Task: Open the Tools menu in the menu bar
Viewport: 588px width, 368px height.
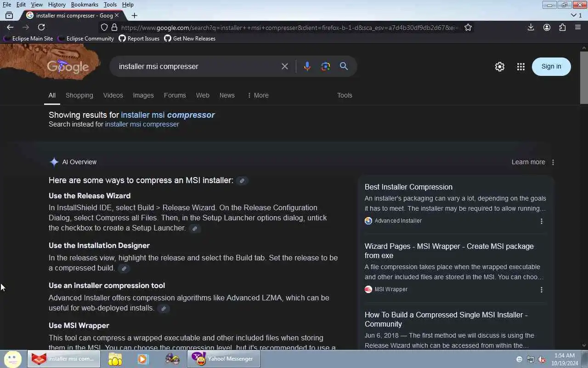Action: point(110,5)
